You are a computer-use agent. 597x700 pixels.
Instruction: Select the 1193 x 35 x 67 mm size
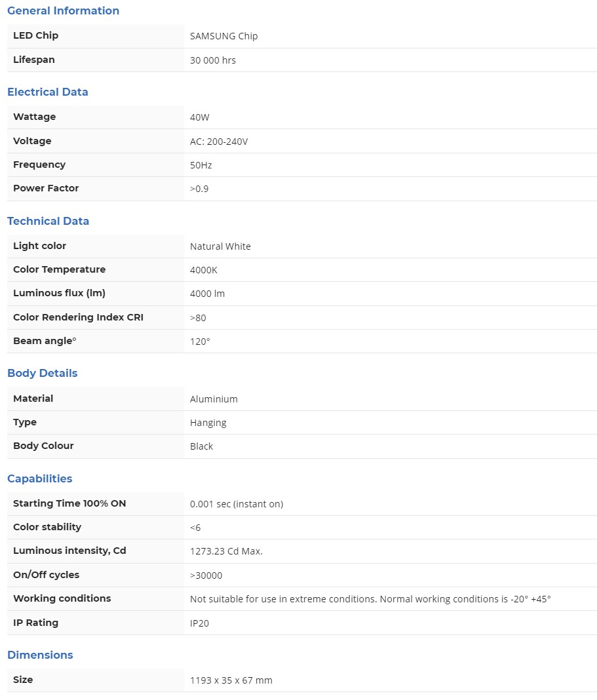click(231, 680)
